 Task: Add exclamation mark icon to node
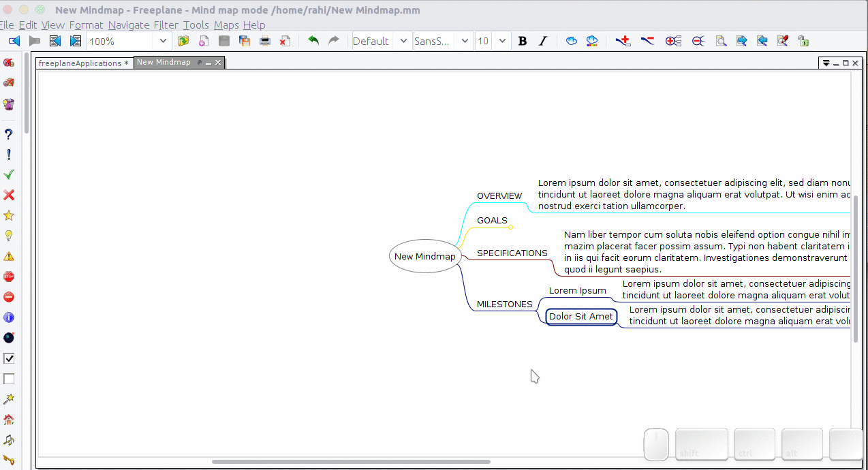[x=9, y=155]
